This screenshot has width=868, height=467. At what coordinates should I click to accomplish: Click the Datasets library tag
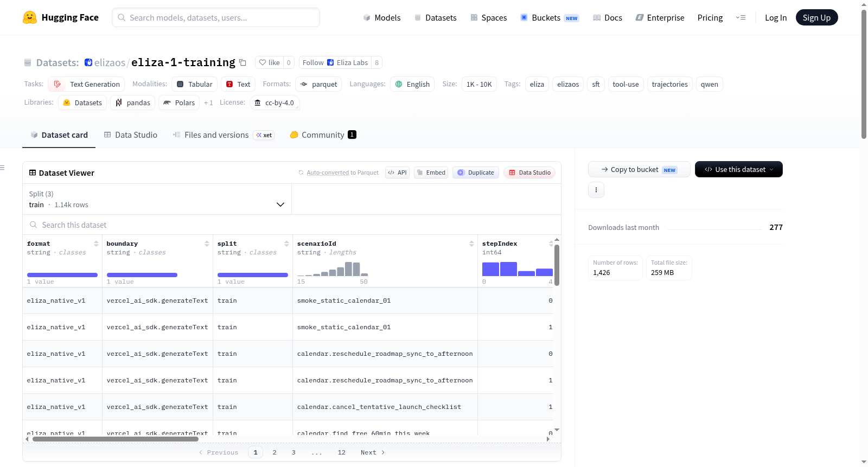pyautogui.click(x=82, y=103)
